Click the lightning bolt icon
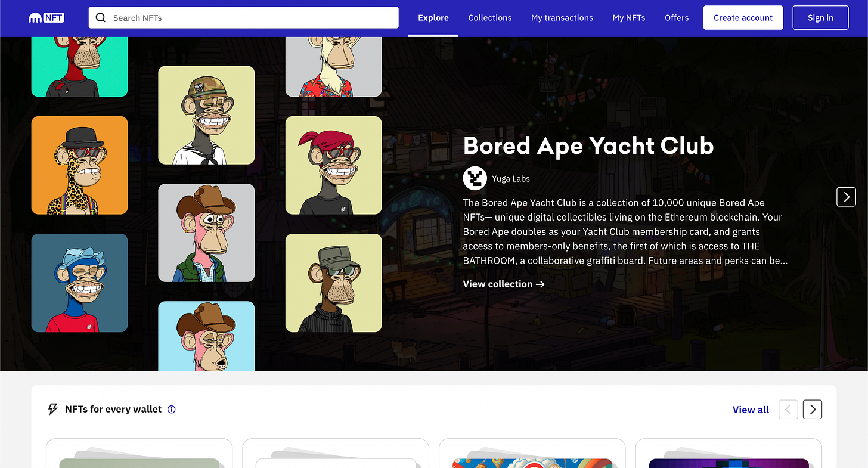Viewport: 868px width, 468px height. pyautogui.click(x=53, y=409)
